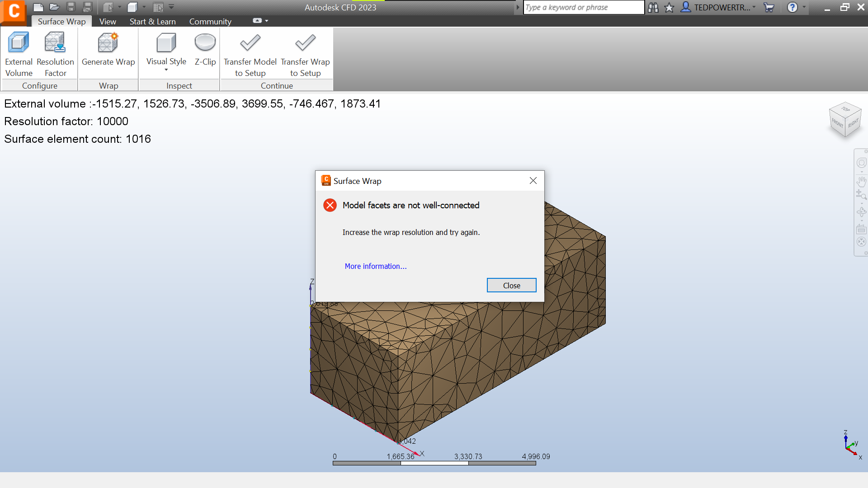Open the Help dropdown arrow
Screen dimensions: 868x488
[803, 7]
